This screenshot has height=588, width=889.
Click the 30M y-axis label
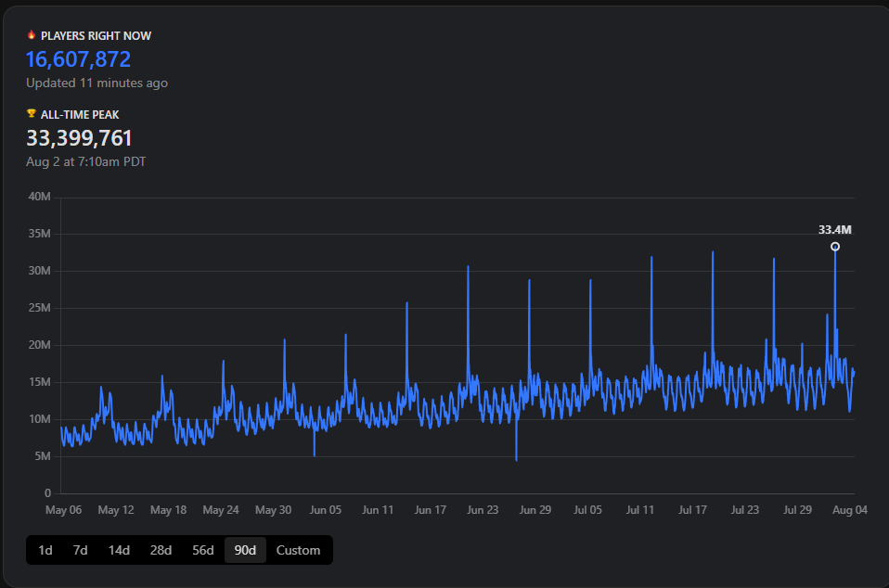(x=39, y=271)
